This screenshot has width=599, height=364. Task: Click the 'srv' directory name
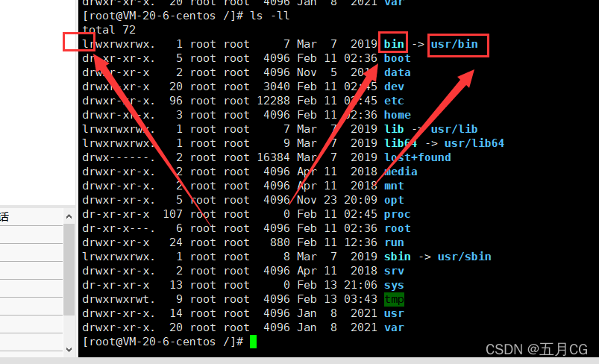tap(394, 271)
